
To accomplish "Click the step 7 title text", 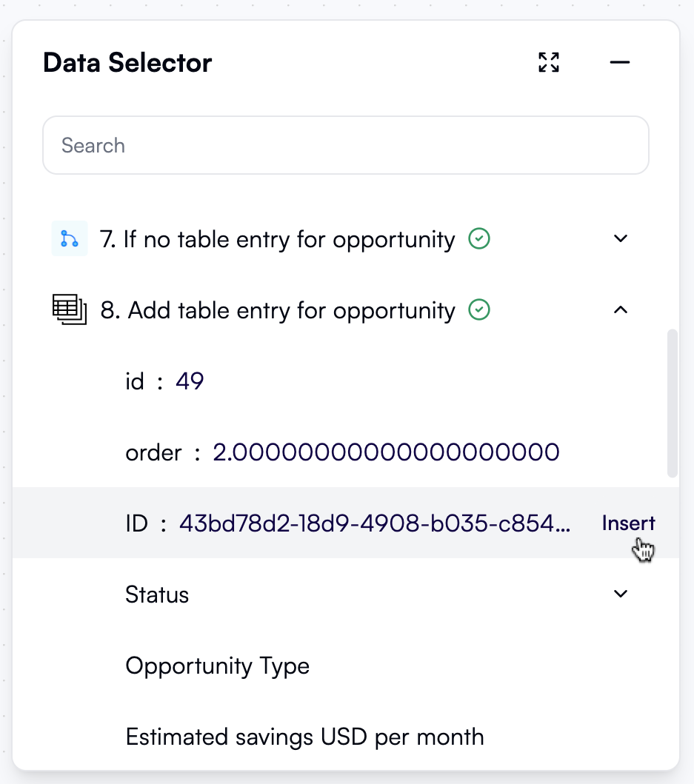I will point(277,239).
